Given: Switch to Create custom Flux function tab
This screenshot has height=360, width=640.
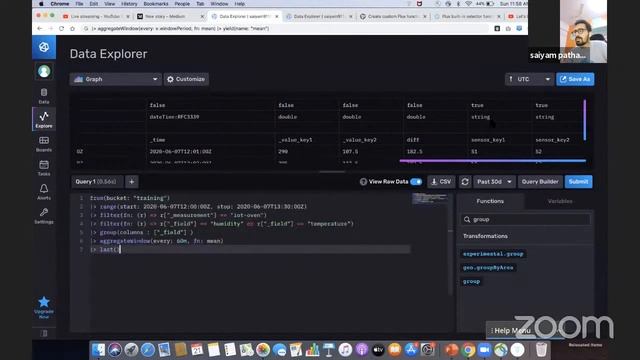Looking at the screenshot, I should [394, 16].
